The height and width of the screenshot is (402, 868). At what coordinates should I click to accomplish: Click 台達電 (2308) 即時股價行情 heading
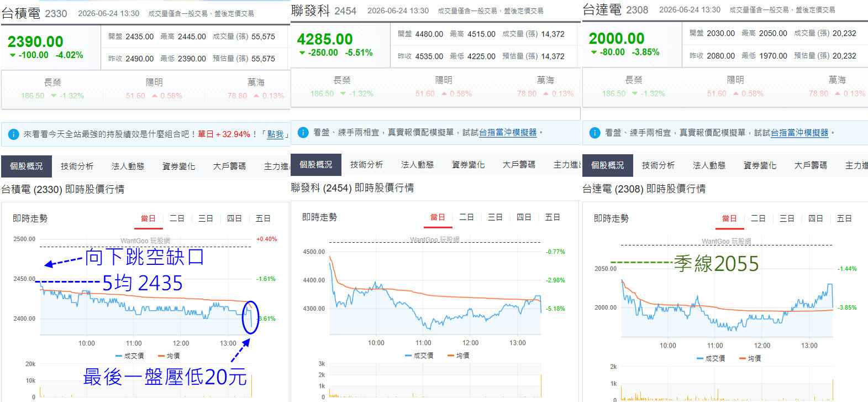(644, 189)
